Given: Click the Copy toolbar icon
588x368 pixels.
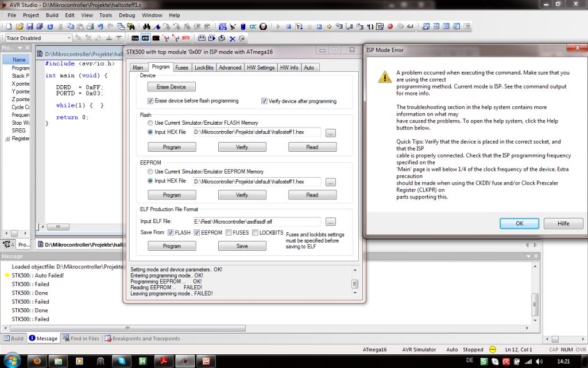Looking at the screenshot, I should click(x=70, y=26).
